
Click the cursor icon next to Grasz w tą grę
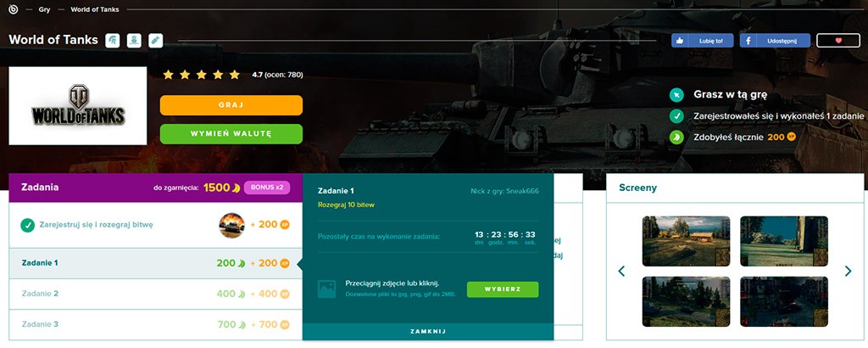coord(676,95)
